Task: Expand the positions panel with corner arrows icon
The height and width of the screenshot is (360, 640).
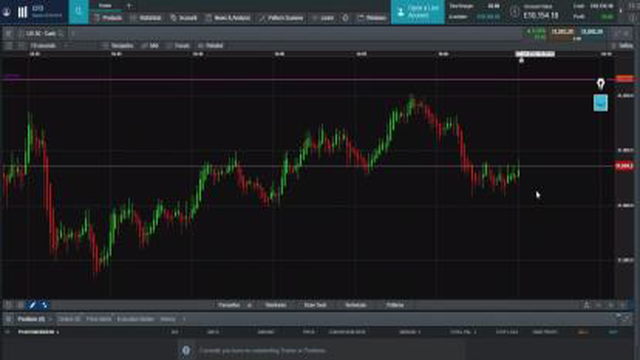Action: [x=627, y=318]
